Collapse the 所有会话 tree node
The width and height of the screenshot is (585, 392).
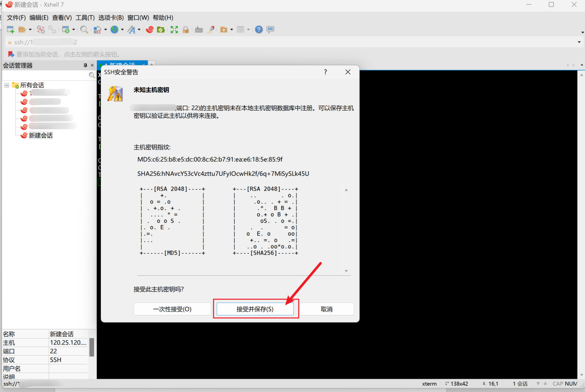click(x=7, y=85)
